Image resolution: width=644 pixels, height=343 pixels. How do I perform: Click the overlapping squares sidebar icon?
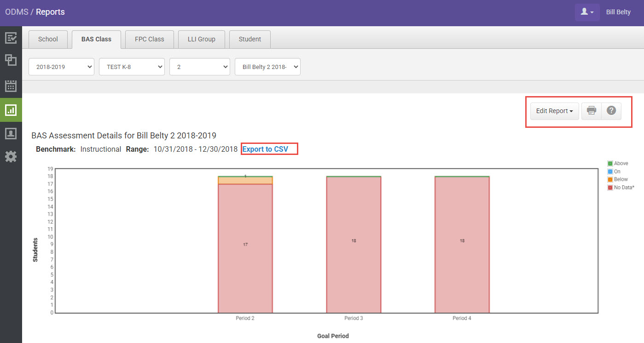(x=11, y=60)
